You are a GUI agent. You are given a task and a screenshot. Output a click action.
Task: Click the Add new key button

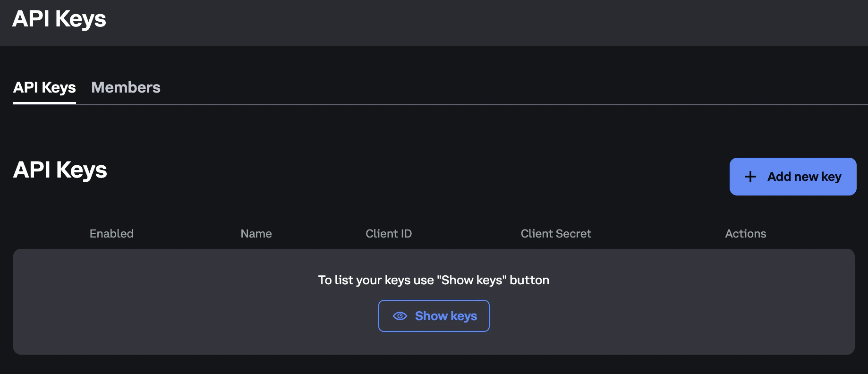[x=792, y=176]
